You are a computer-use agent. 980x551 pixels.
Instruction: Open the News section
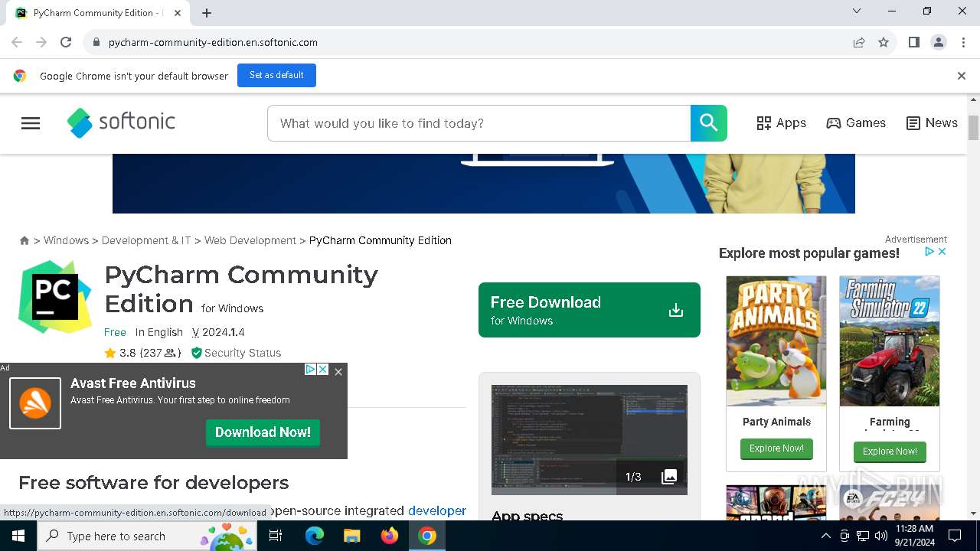(932, 123)
